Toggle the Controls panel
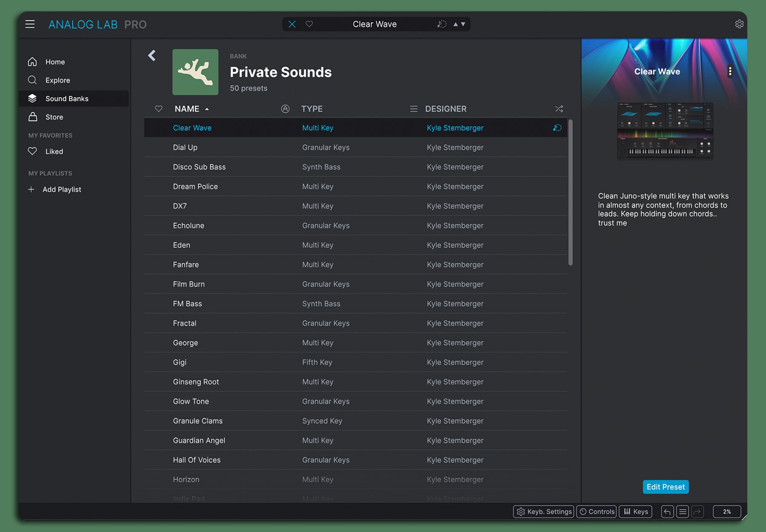766x532 pixels. click(x=597, y=512)
